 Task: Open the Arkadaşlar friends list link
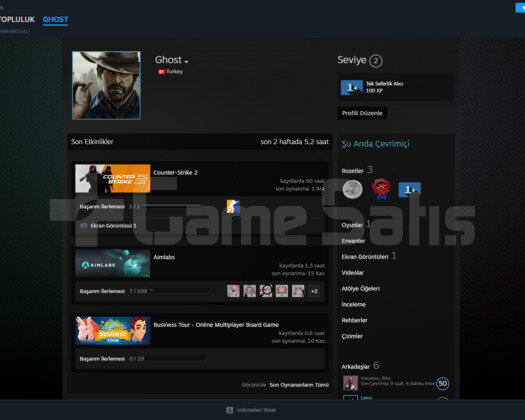pyautogui.click(x=356, y=367)
